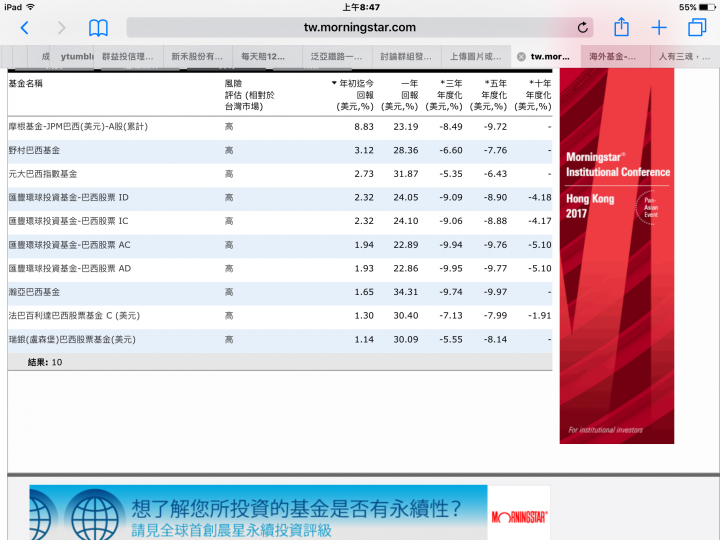Screen dimensions: 720x540
Task: Open the Morningstar Institutional Conference banner ad
Action: coord(617,256)
